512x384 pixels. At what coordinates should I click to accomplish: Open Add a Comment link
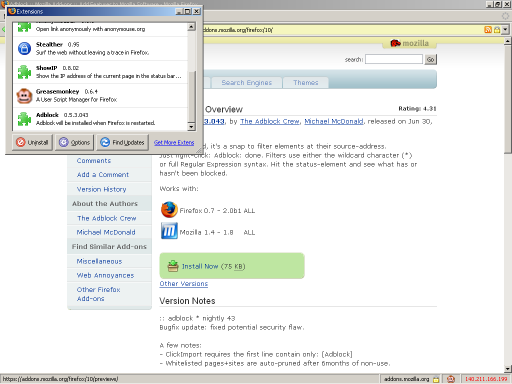click(103, 175)
